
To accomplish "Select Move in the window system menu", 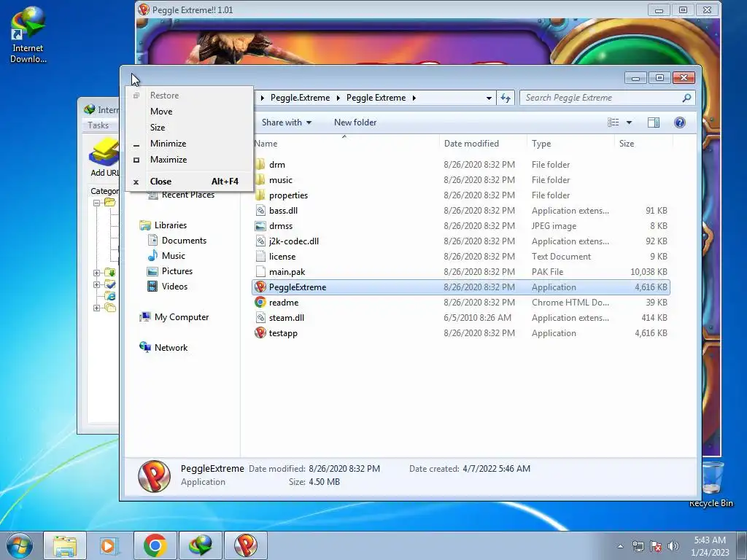I will 161,112.
